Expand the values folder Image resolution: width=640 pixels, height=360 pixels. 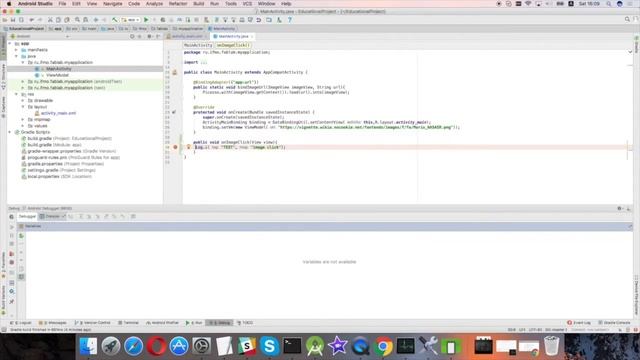coord(23,126)
